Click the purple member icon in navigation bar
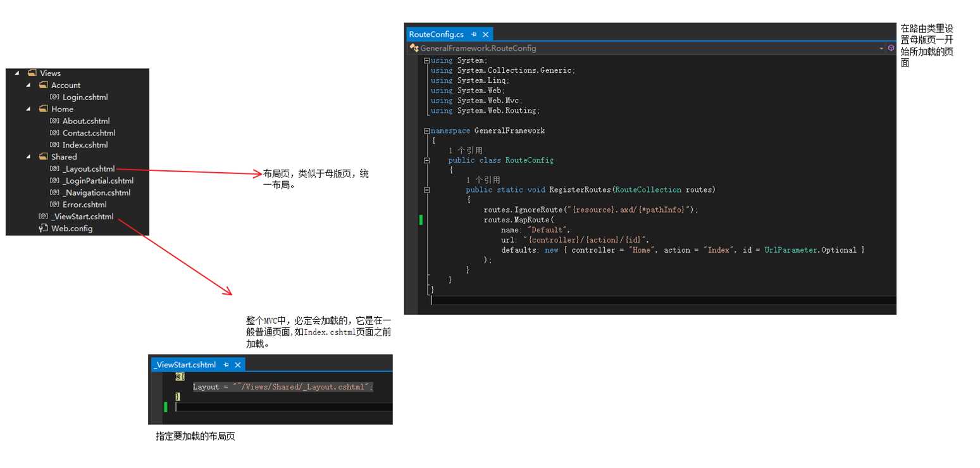This screenshot has width=980, height=468. [x=891, y=48]
